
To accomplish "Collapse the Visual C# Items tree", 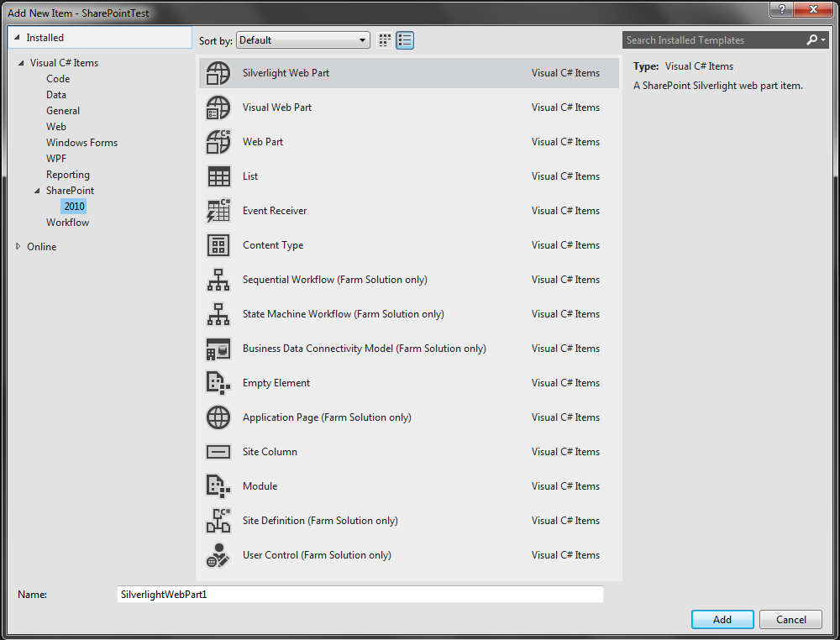I will 20,62.
